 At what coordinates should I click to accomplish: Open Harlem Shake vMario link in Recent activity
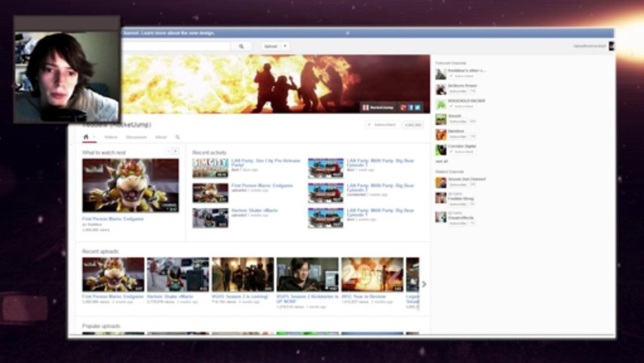[254, 210]
